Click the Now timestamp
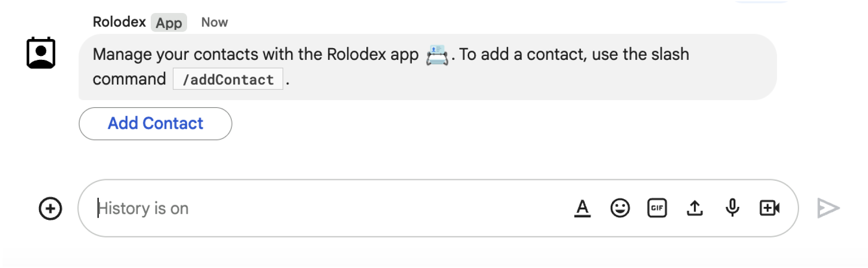 click(214, 22)
